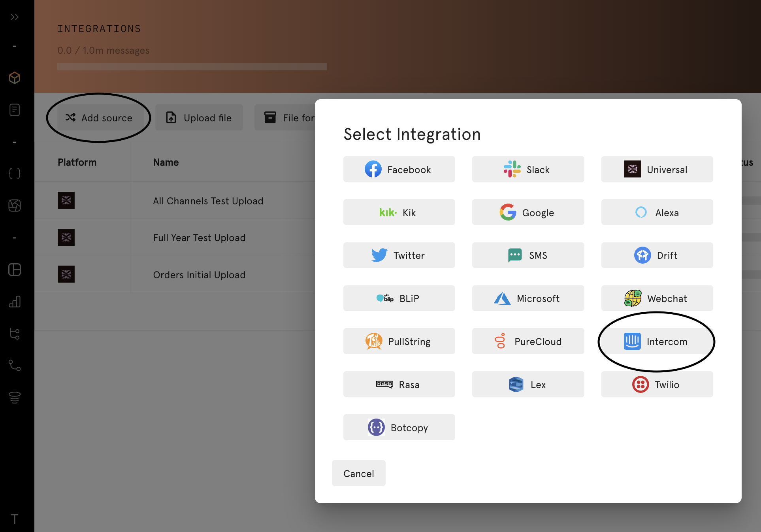
Task: Open the layout grid sidebar icon
Action: click(x=15, y=270)
